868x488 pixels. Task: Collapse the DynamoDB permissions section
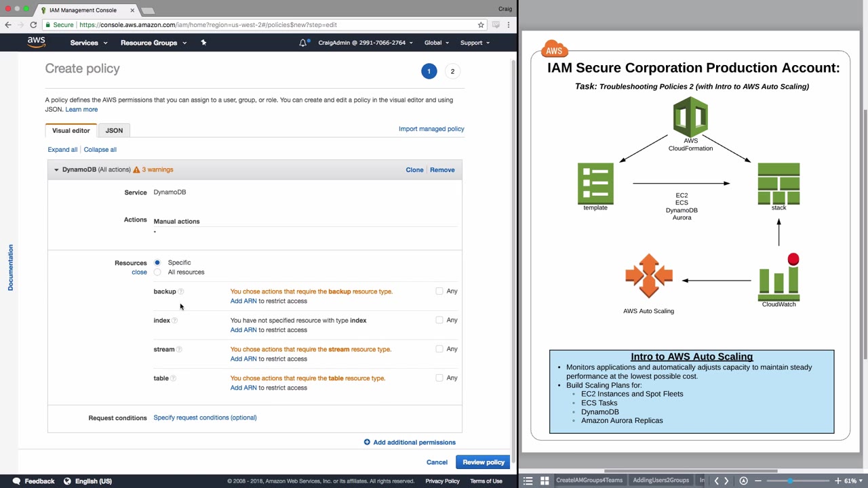click(56, 169)
